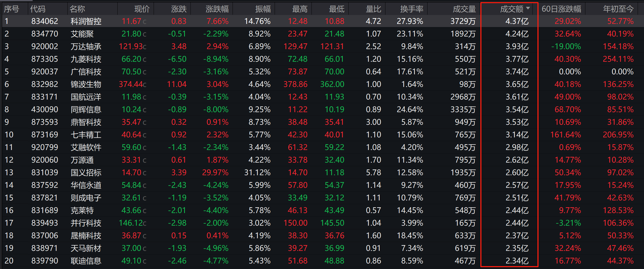Click volume 3729万 of 科润智控
Viewport: 644px width, 269px height.
463,21
